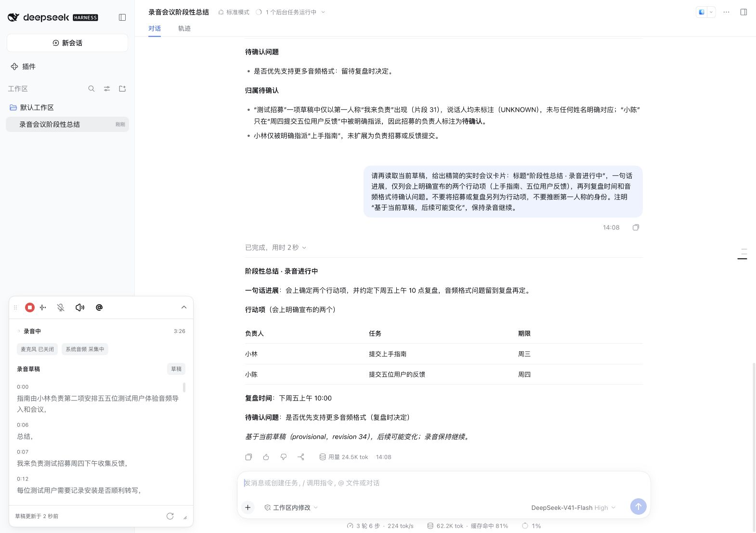This screenshot has width=756, height=533.
Task: Copy the assistant summary reply
Action: [x=248, y=457]
